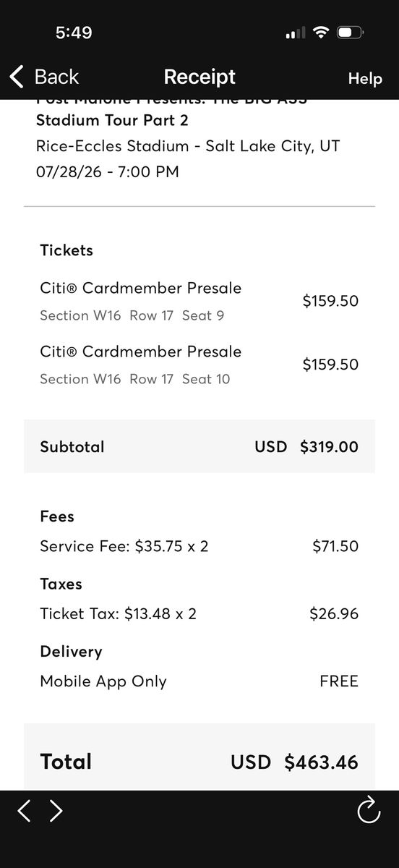399x868 pixels.
Task: Tap the Back chevron arrow icon
Action: (17, 77)
